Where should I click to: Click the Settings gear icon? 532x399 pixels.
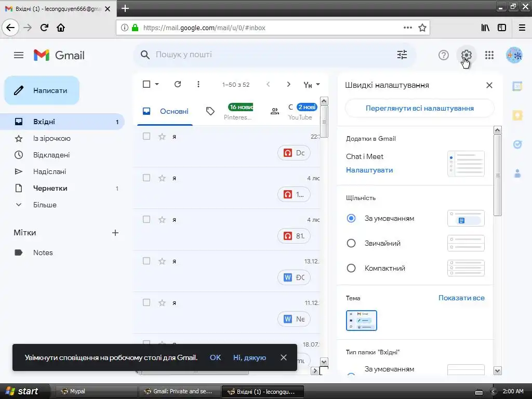tap(466, 55)
